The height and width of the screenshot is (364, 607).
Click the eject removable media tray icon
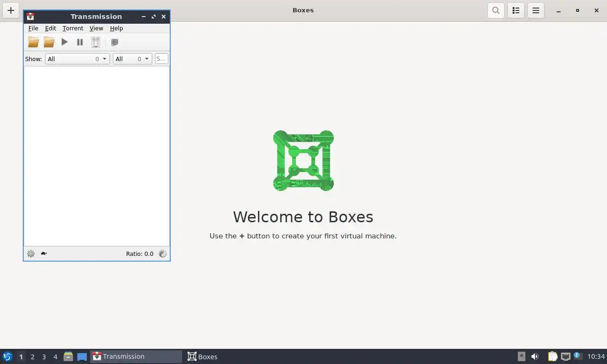(521, 356)
